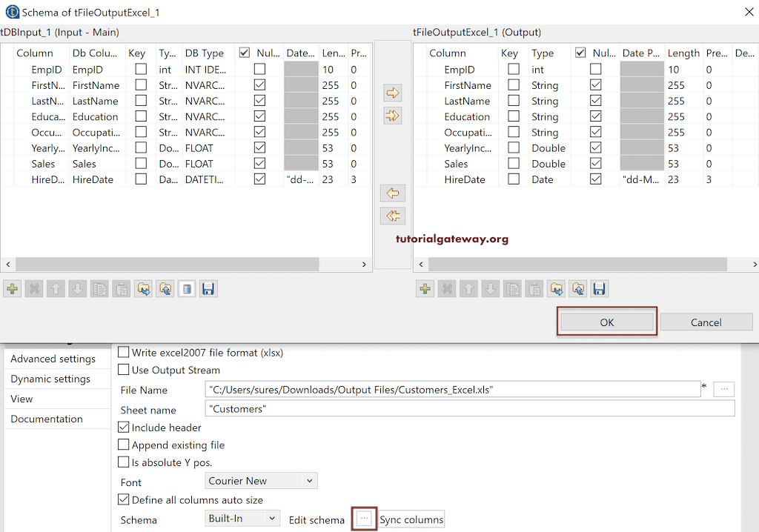Enable Write excel2007 file format (xlsx)
The height and width of the screenshot is (532, 759).
[x=124, y=353]
